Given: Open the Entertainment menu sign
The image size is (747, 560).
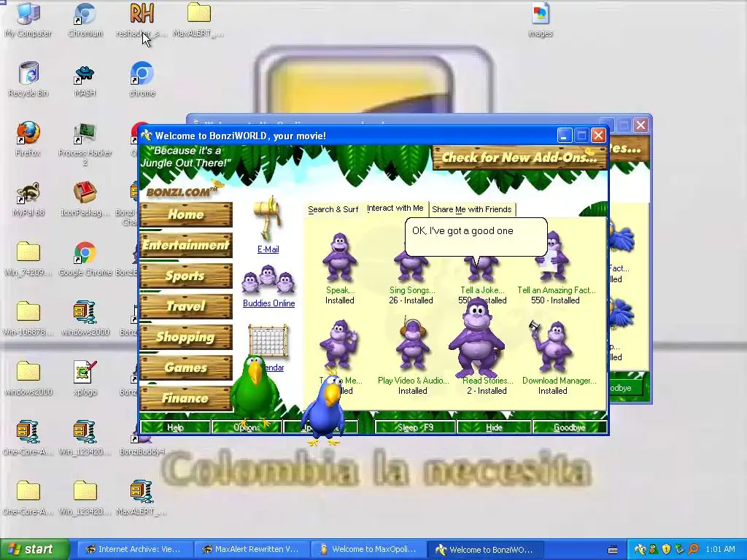Looking at the screenshot, I should point(186,245).
